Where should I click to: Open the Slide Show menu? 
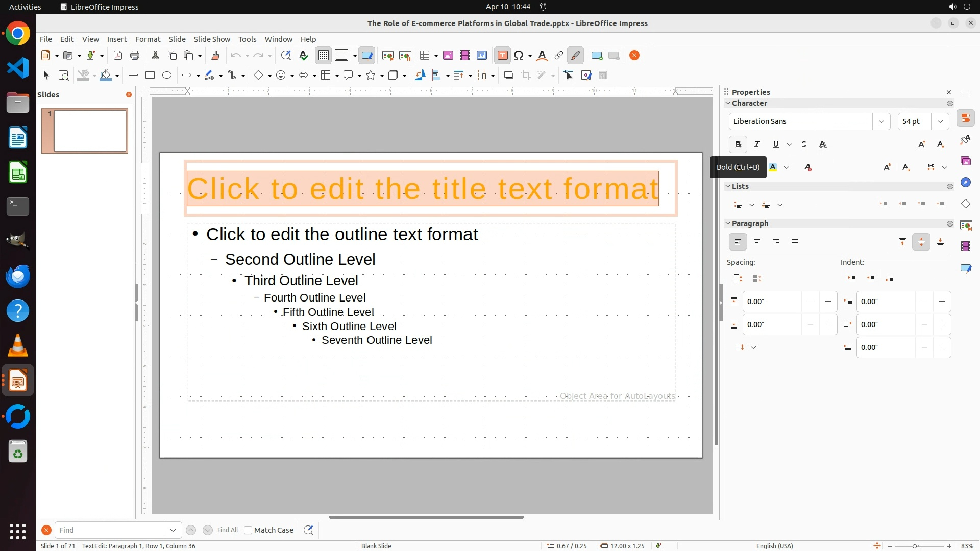coord(211,39)
